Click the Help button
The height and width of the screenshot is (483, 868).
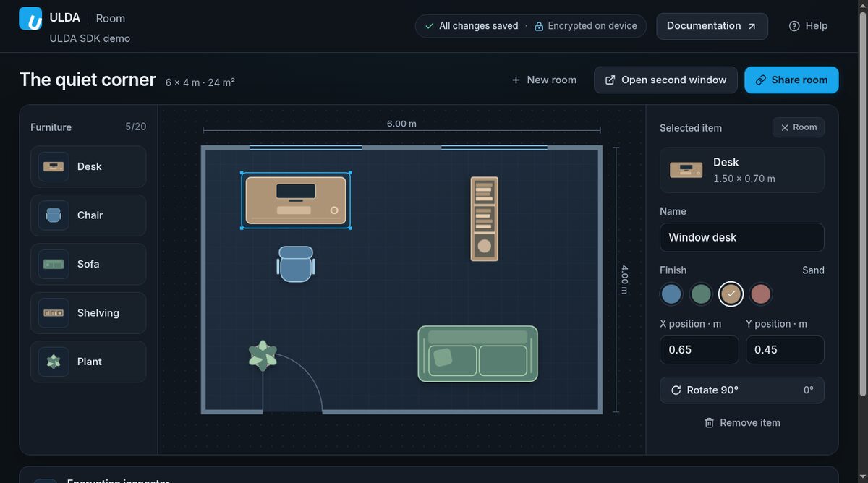tap(808, 26)
